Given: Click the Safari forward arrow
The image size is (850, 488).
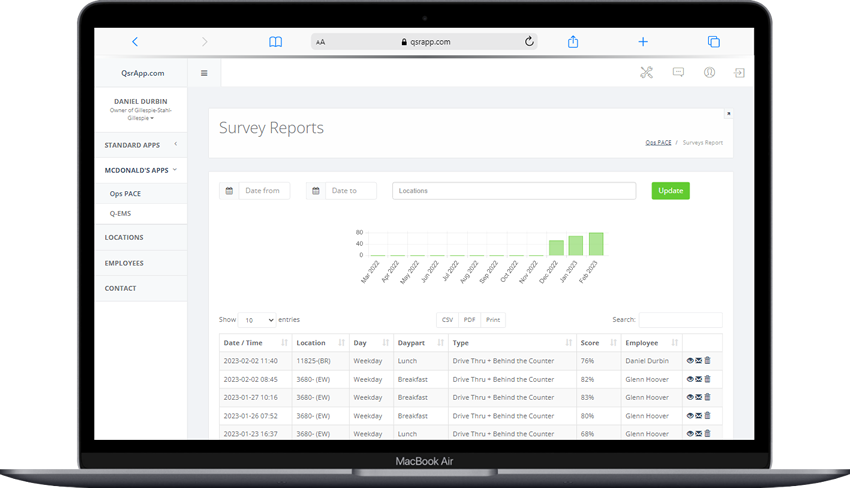Looking at the screenshot, I should tap(204, 42).
